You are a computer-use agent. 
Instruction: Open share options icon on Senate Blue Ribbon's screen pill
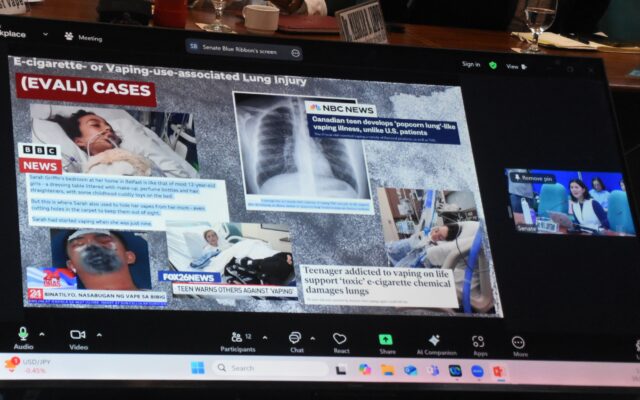click(x=296, y=53)
